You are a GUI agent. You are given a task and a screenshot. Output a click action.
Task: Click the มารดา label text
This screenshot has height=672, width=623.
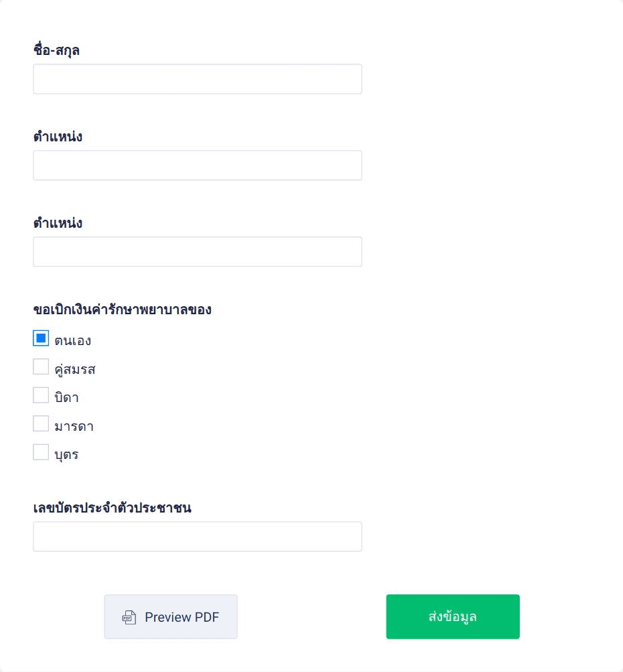coord(74,425)
